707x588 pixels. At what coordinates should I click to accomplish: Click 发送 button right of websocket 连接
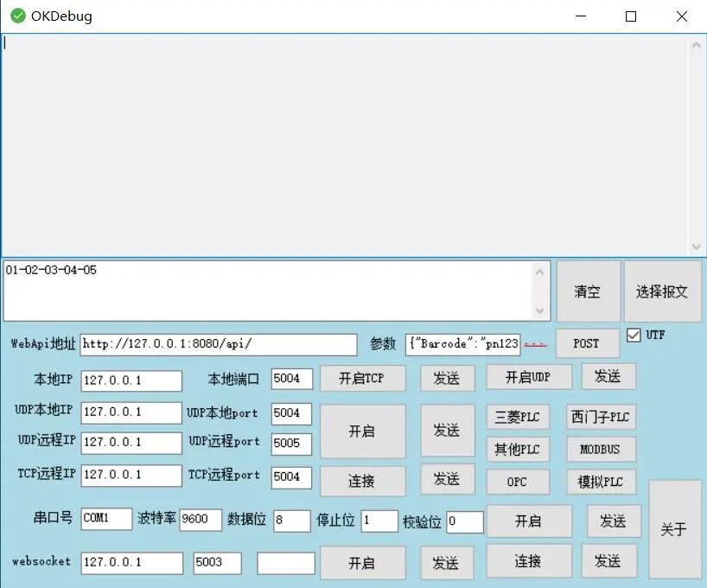click(609, 561)
